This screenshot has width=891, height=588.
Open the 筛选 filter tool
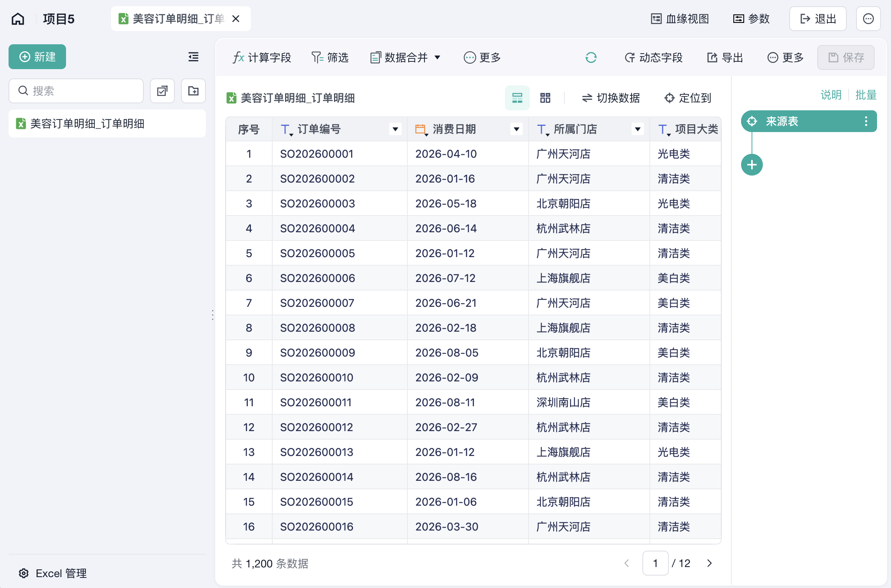[330, 57]
